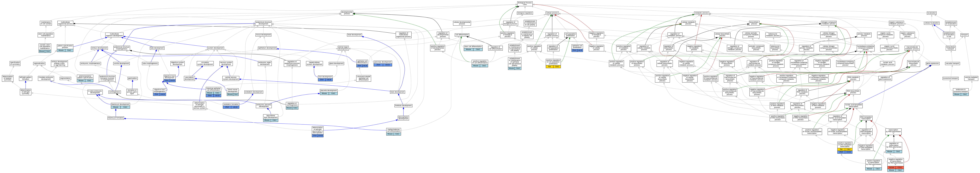980x173 pixels.
Task: Select the 'blastocyst formation' node
Action: pyautogui.click(x=116, y=118)
